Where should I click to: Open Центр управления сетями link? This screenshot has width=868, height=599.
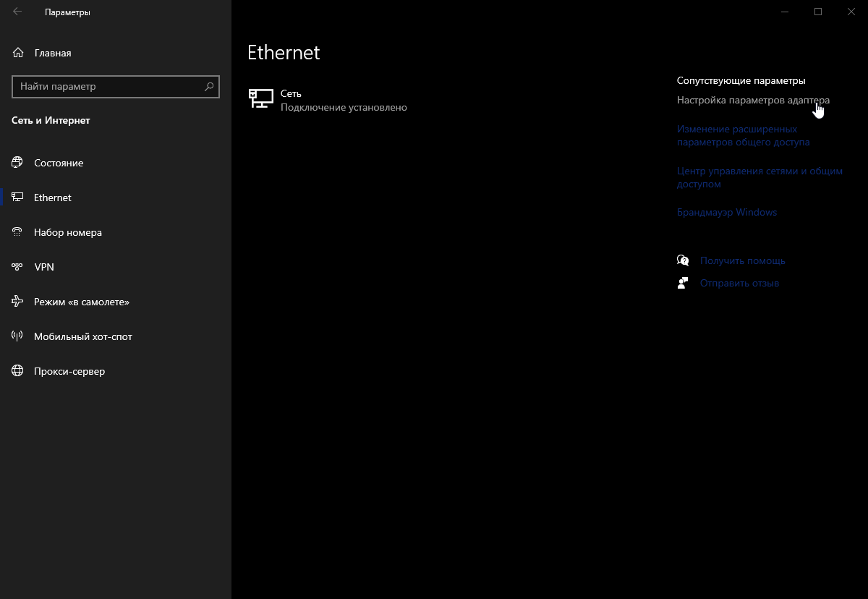pyautogui.click(x=759, y=178)
